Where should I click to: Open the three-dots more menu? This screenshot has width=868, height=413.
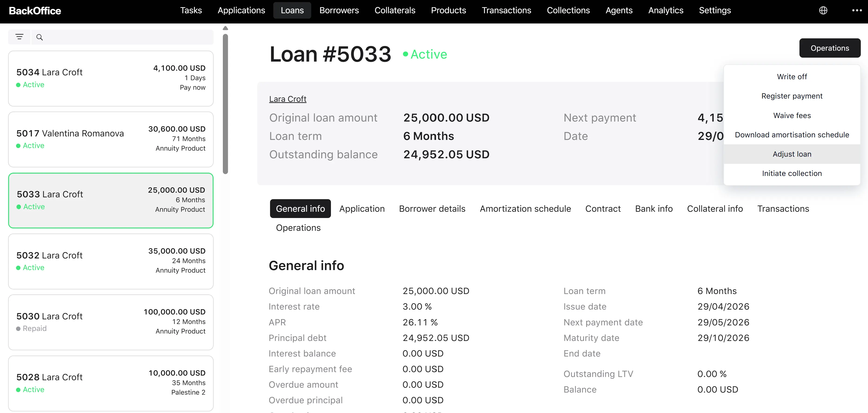tap(857, 10)
